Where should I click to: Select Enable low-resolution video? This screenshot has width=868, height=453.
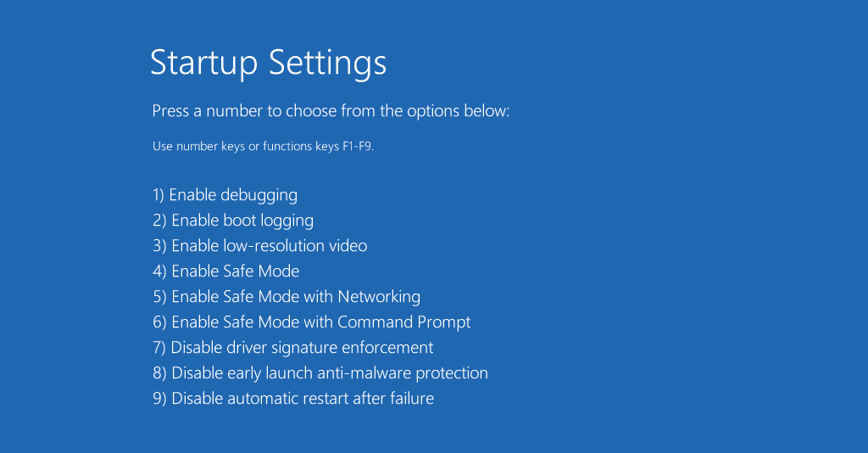259,246
